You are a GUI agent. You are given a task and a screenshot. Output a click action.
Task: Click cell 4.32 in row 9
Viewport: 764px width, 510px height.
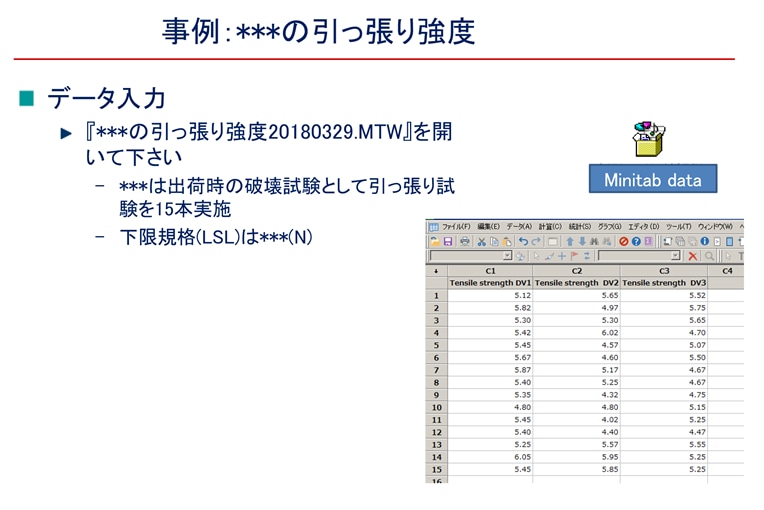pyautogui.click(x=577, y=395)
